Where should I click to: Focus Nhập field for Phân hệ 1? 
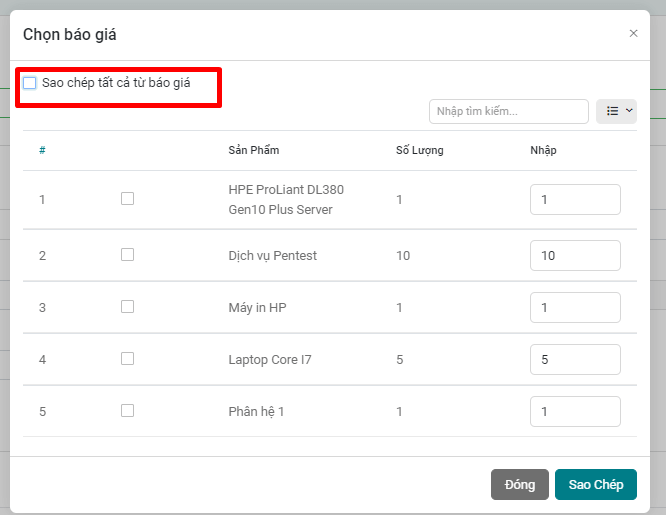[575, 411]
